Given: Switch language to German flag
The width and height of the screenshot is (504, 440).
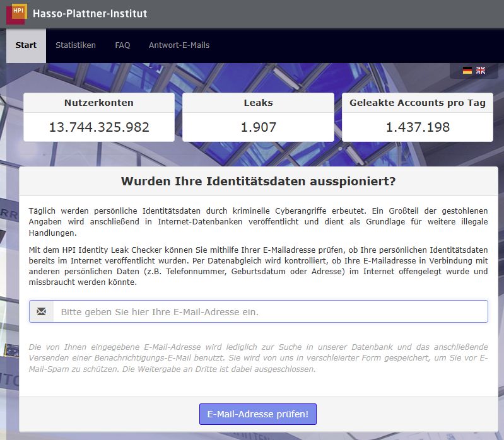Looking at the screenshot, I should coord(467,71).
